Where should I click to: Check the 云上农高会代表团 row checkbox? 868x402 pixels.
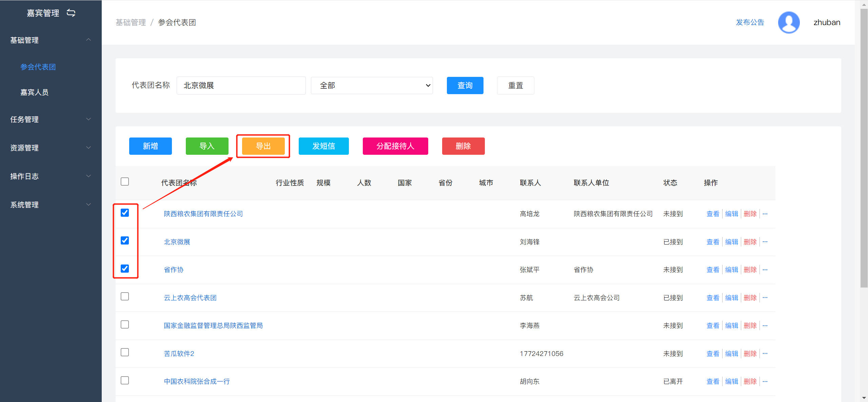click(125, 296)
